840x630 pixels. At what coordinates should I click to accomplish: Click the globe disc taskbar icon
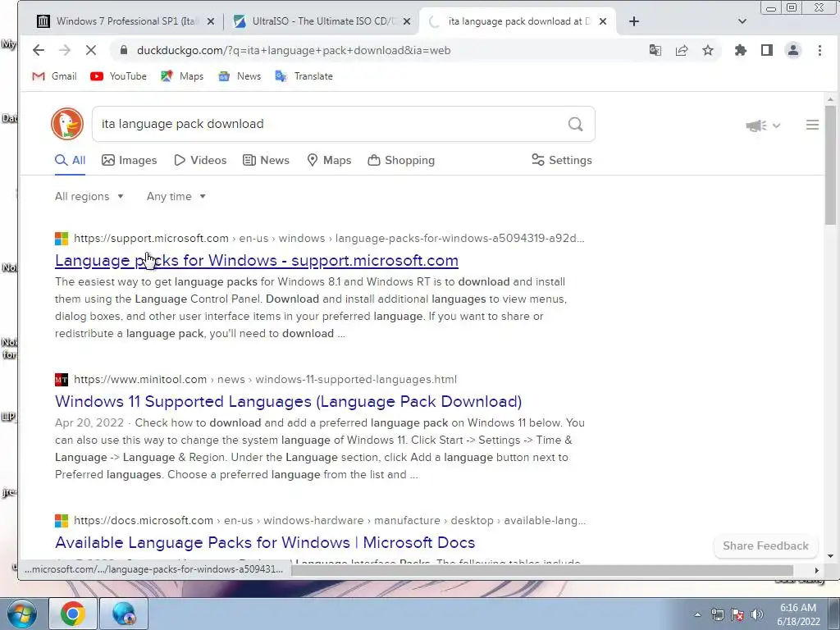click(x=124, y=614)
